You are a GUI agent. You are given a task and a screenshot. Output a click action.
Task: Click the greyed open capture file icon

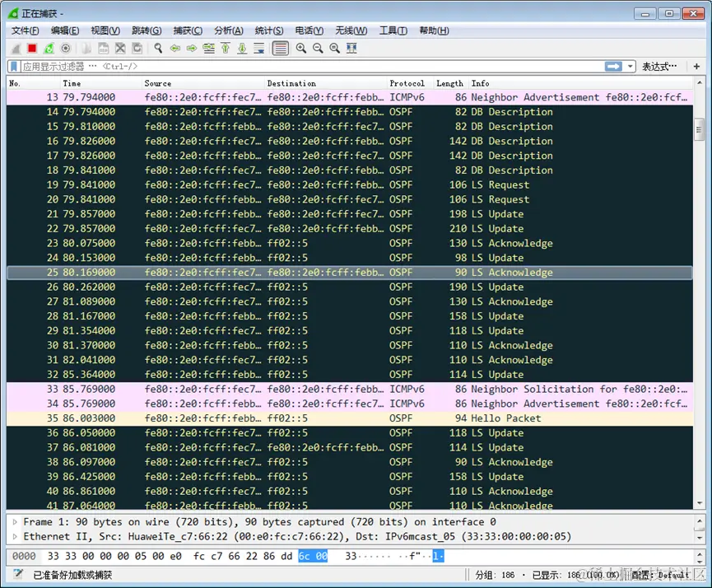point(86,48)
